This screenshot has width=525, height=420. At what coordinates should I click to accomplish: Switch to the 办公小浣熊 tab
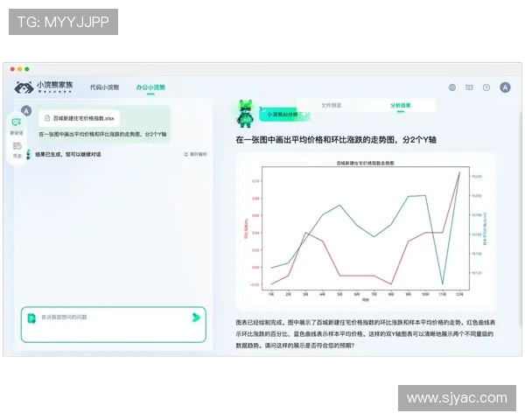tap(150, 87)
